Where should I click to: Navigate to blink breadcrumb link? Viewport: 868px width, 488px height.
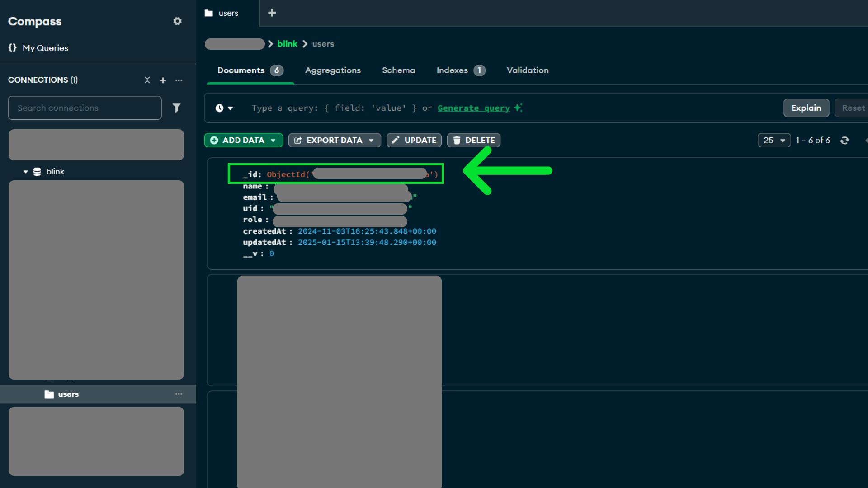point(288,44)
